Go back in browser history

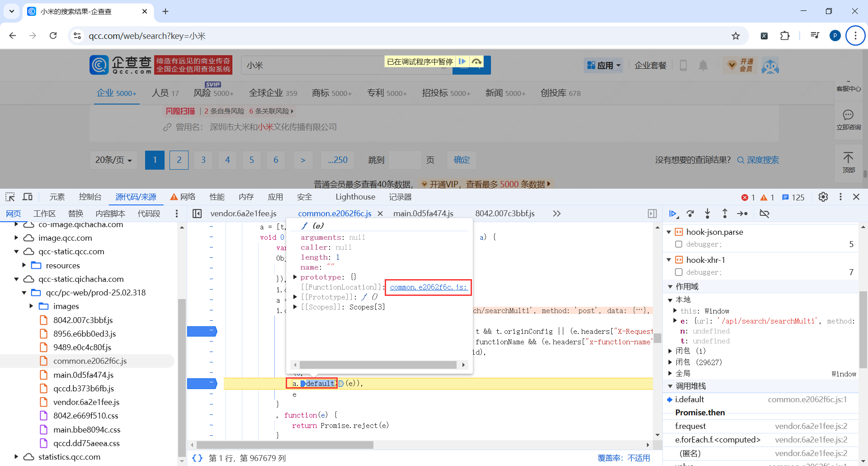(13, 36)
